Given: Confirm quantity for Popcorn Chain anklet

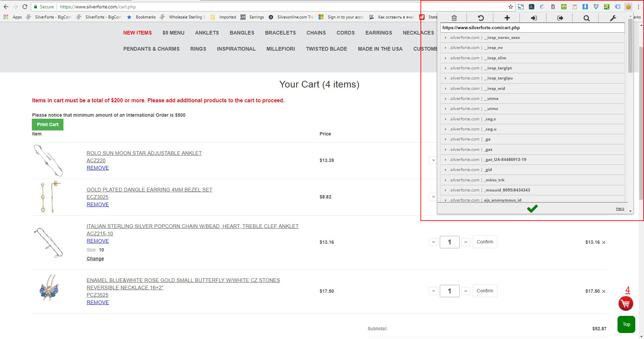Looking at the screenshot, I should click(485, 242).
